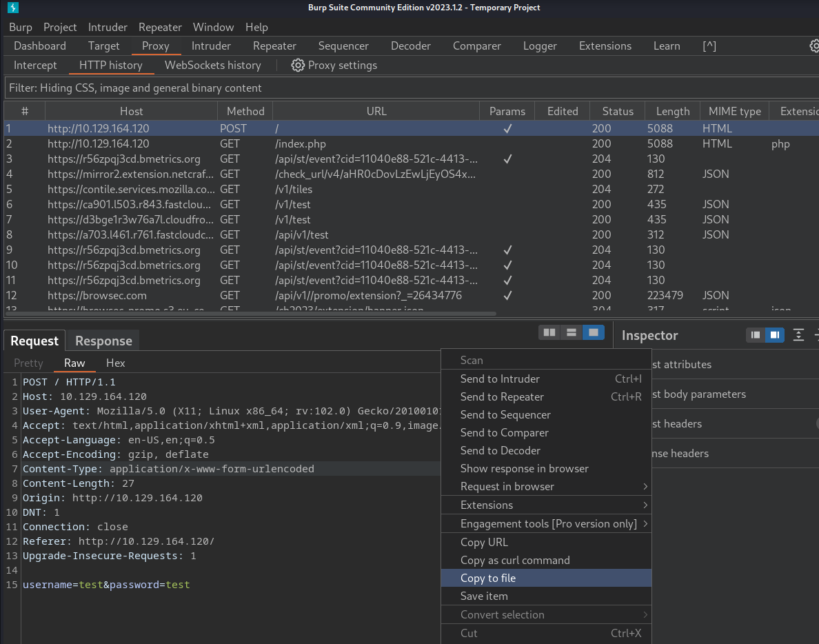Sort history by MIME type column
The image size is (819, 644).
pyautogui.click(x=734, y=111)
